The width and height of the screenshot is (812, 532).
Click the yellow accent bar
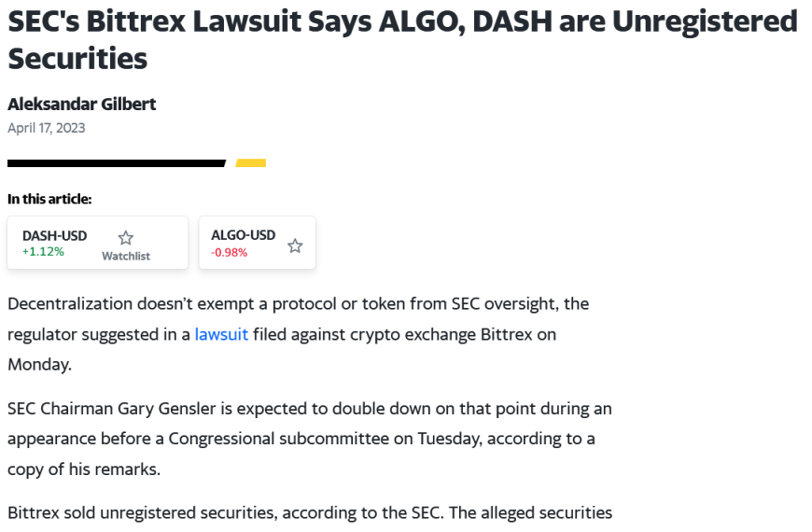tap(251, 163)
